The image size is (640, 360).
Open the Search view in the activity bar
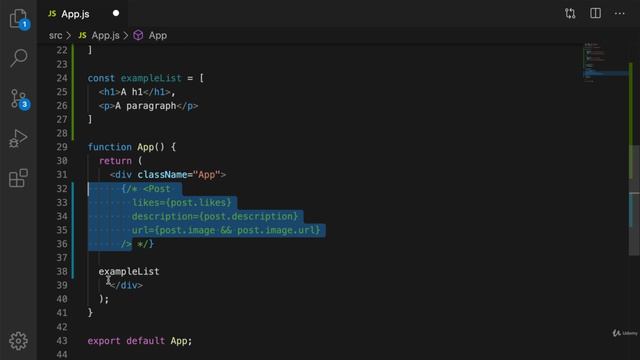pyautogui.click(x=19, y=58)
